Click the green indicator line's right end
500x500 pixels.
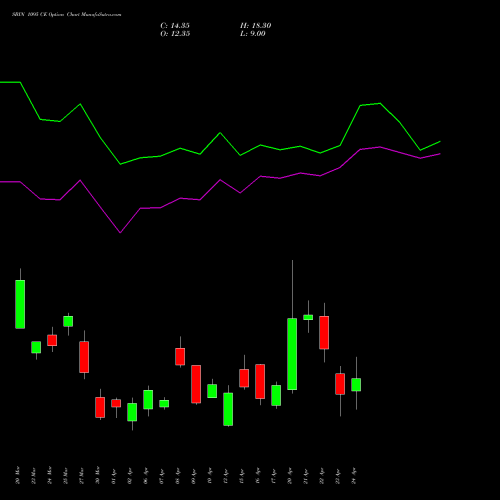440,141
